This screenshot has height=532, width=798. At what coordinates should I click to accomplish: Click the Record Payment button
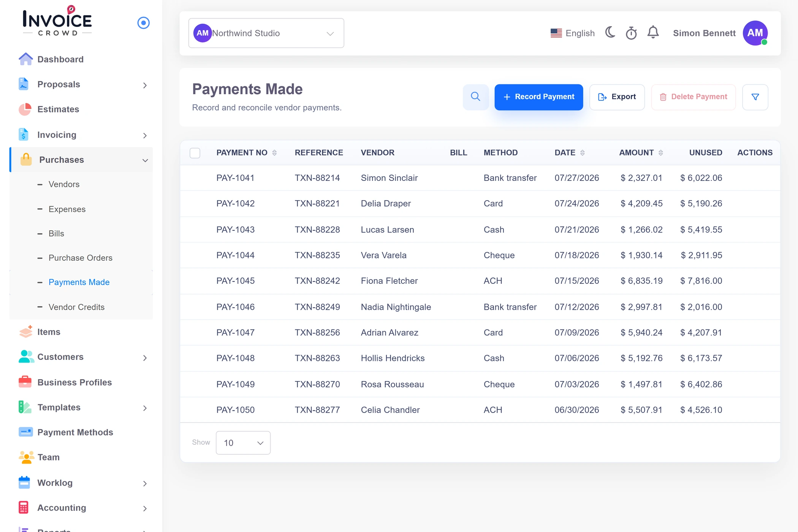(x=538, y=97)
